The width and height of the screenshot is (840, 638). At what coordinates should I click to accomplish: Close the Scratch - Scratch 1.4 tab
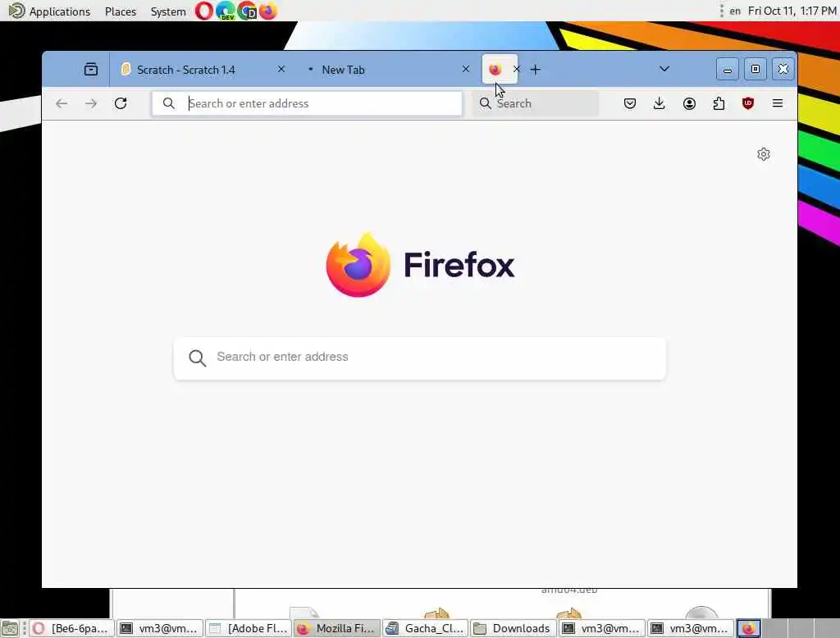[281, 69]
